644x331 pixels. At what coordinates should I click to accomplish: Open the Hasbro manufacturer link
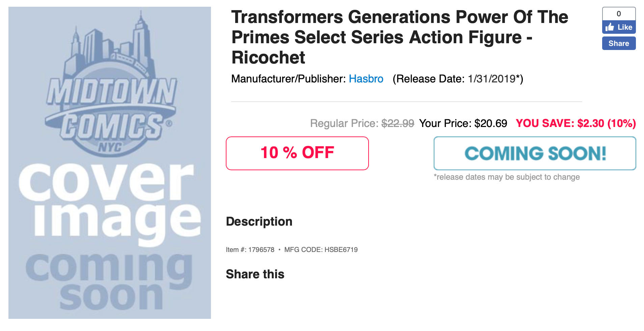(x=366, y=79)
